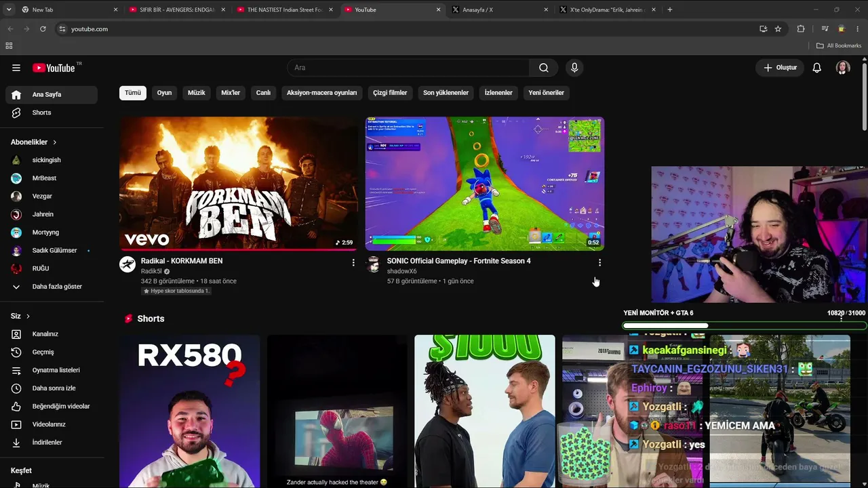
Task: Switch to the New Tab tab
Action: [x=68, y=9]
